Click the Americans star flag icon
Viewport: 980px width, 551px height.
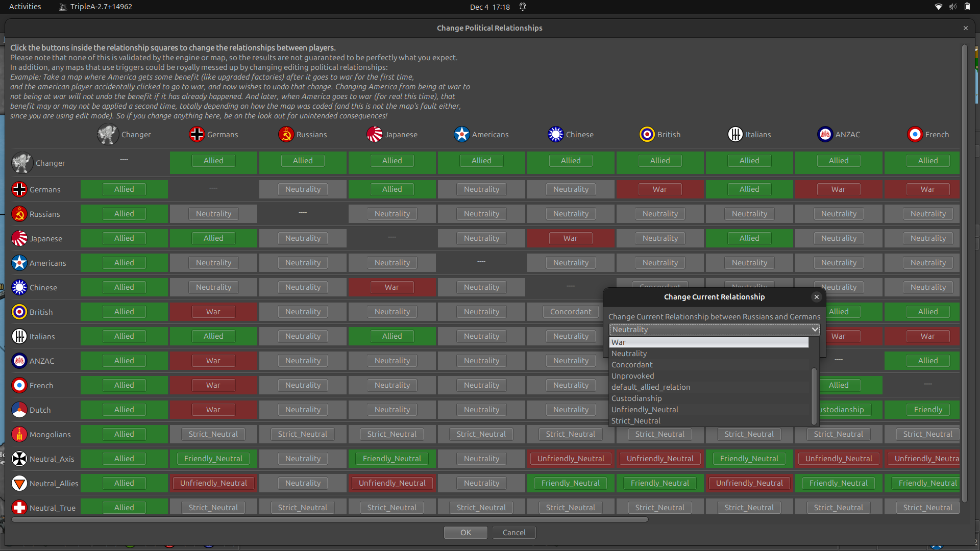point(461,134)
